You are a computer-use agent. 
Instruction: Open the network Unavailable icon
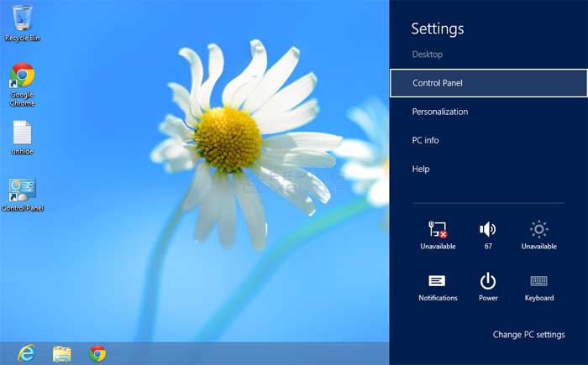coord(438,235)
